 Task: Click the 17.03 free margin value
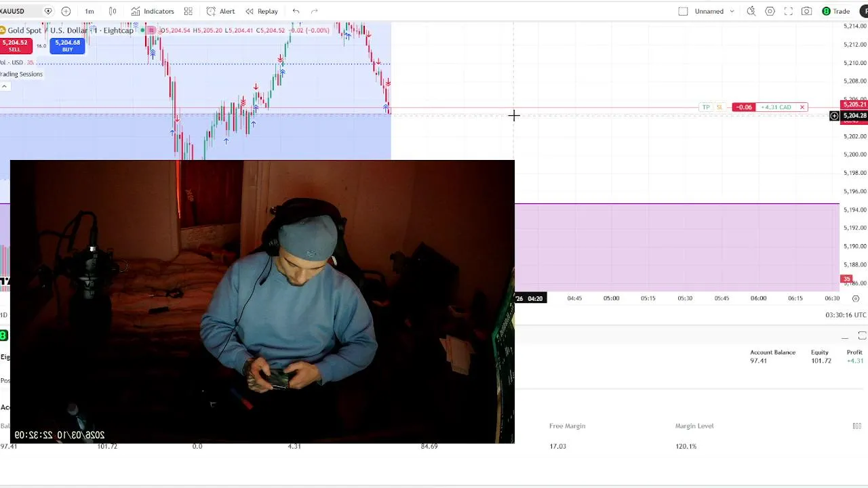click(557, 446)
